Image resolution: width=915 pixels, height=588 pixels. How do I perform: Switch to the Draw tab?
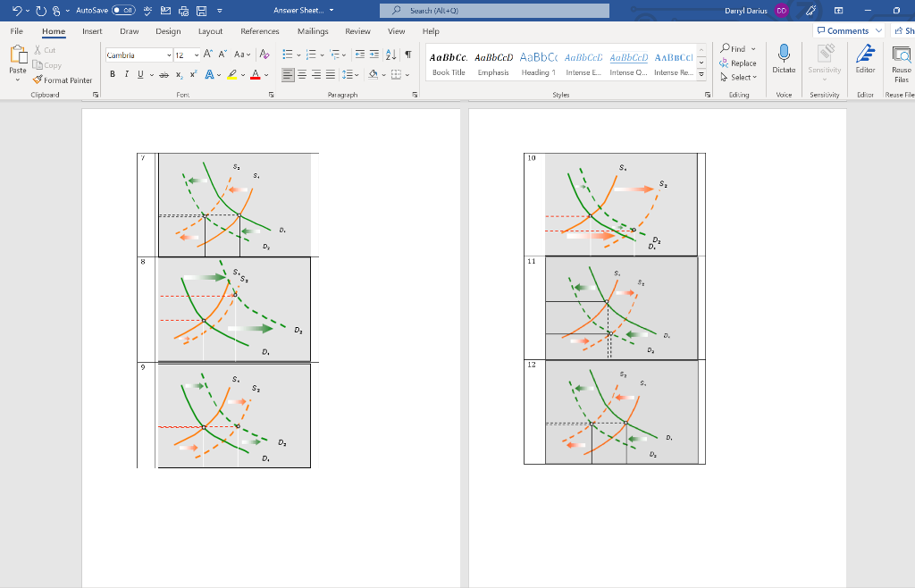tap(129, 31)
